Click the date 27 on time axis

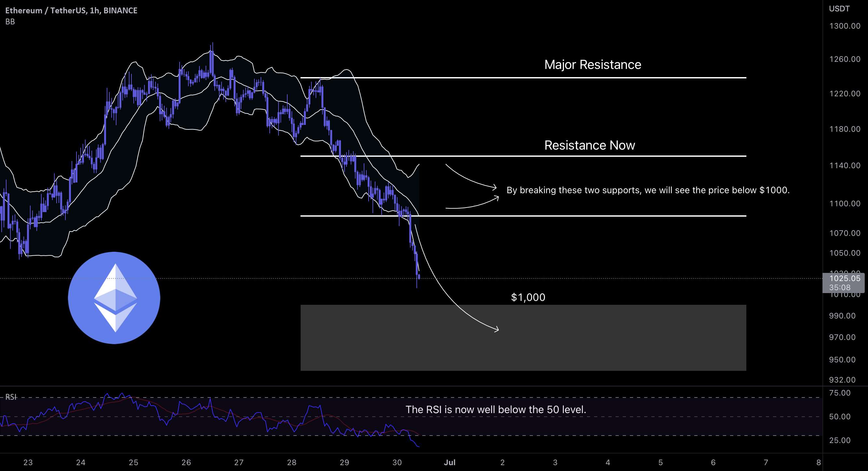pos(239,462)
